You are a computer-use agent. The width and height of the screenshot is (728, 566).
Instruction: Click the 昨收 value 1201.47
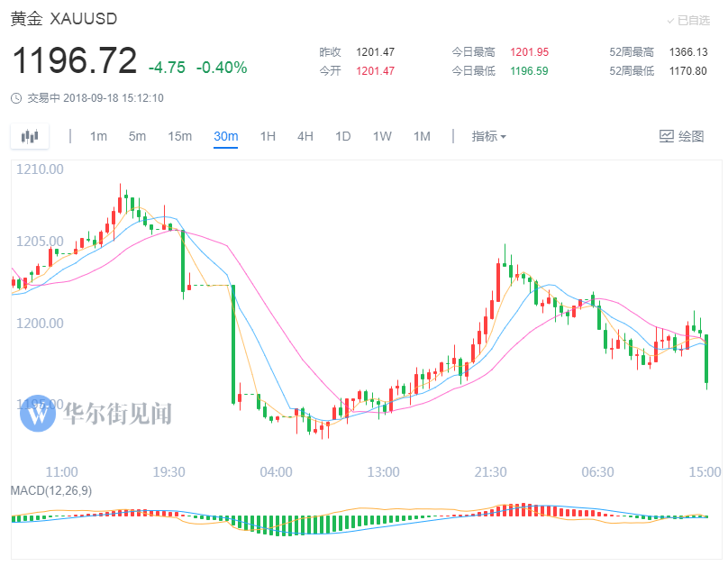pyautogui.click(x=375, y=52)
